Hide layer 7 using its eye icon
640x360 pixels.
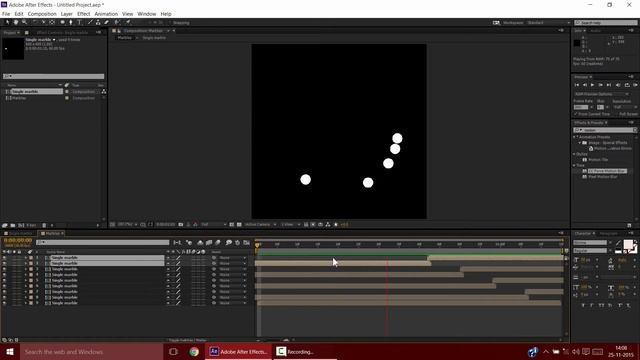pos(4,292)
